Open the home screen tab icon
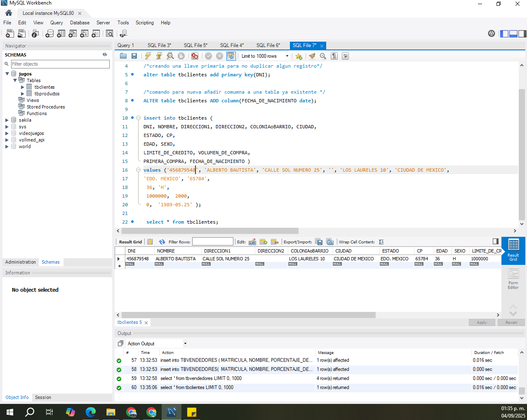The image size is (527, 420). 9,13
